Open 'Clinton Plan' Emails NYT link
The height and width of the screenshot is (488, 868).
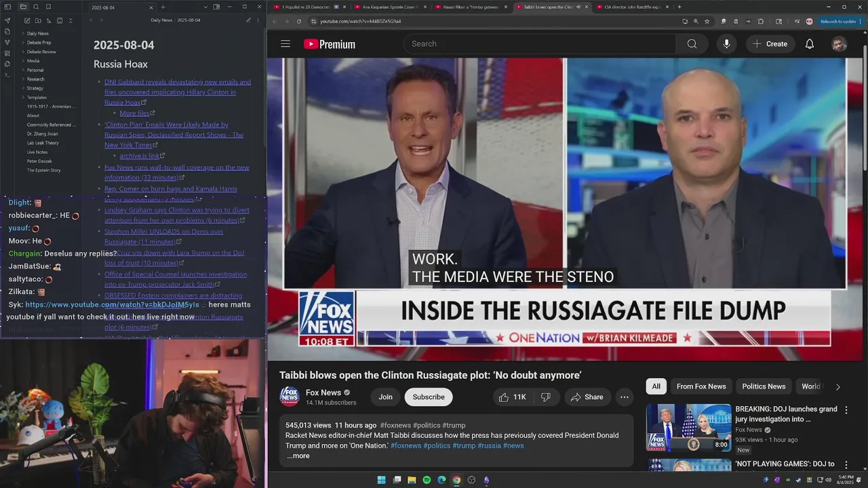174,135
